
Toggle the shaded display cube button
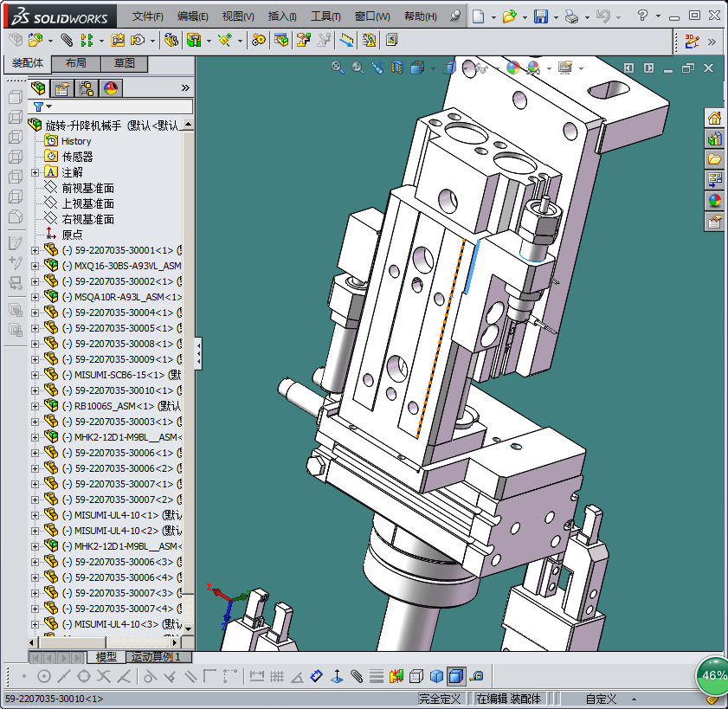(x=436, y=676)
